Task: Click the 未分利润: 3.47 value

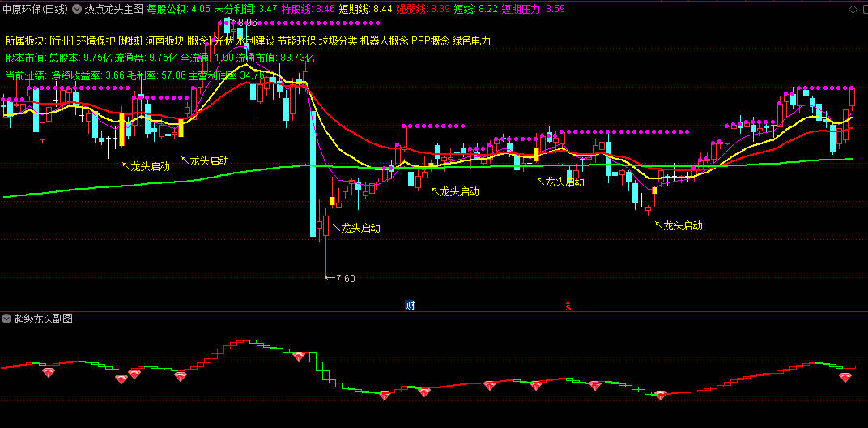Action: pyautogui.click(x=246, y=9)
